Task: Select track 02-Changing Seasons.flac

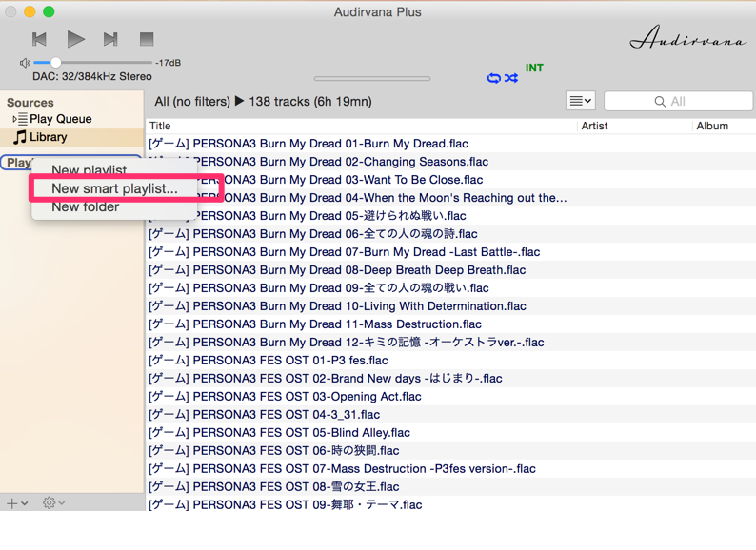Action: (450, 162)
